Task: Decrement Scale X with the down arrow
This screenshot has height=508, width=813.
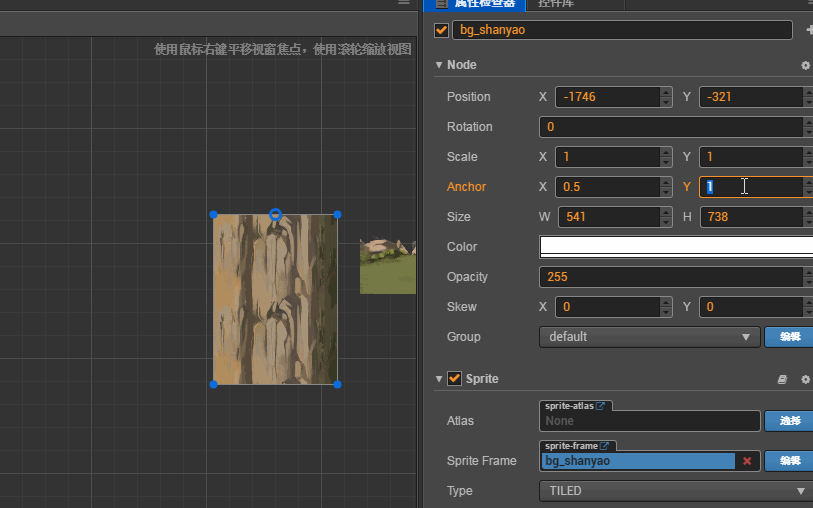Action: 666,162
